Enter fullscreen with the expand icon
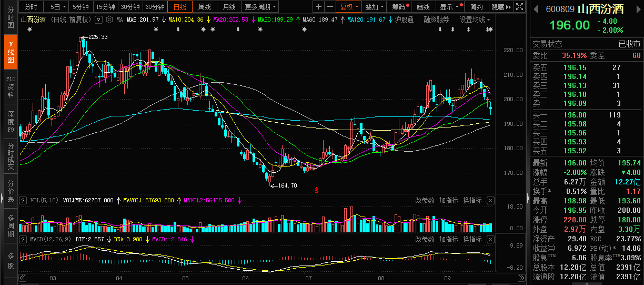The height and width of the screenshot is (285, 644). [519, 7]
